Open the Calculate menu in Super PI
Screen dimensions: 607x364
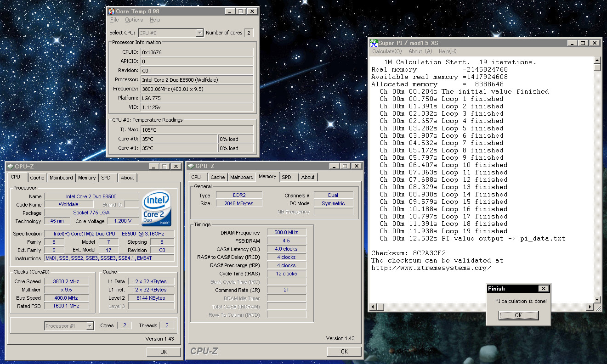point(386,51)
